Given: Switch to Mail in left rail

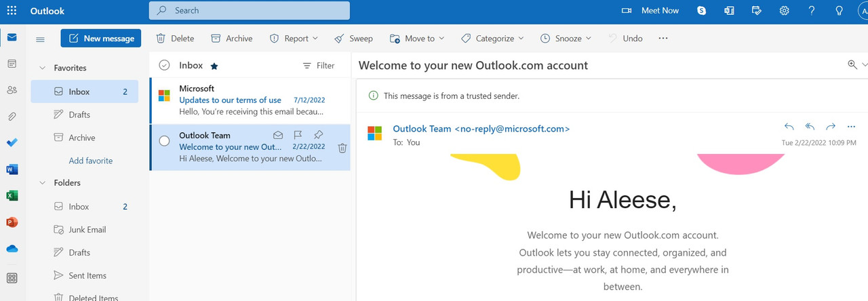Looking at the screenshot, I should [12, 37].
